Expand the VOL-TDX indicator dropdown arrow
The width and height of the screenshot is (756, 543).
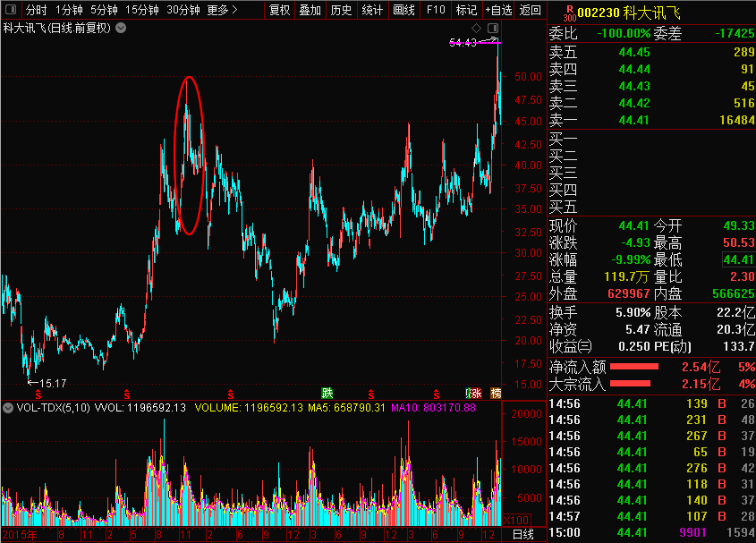click(8, 408)
